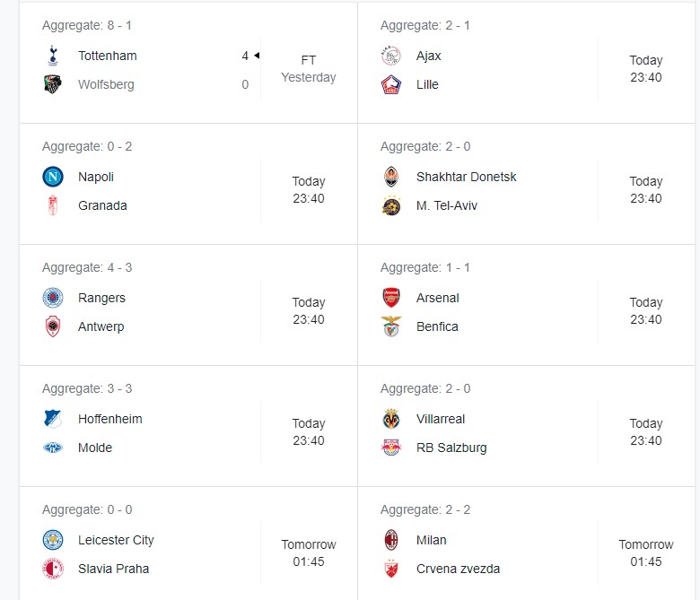Click the Leicester City fox badge

pyautogui.click(x=53, y=540)
